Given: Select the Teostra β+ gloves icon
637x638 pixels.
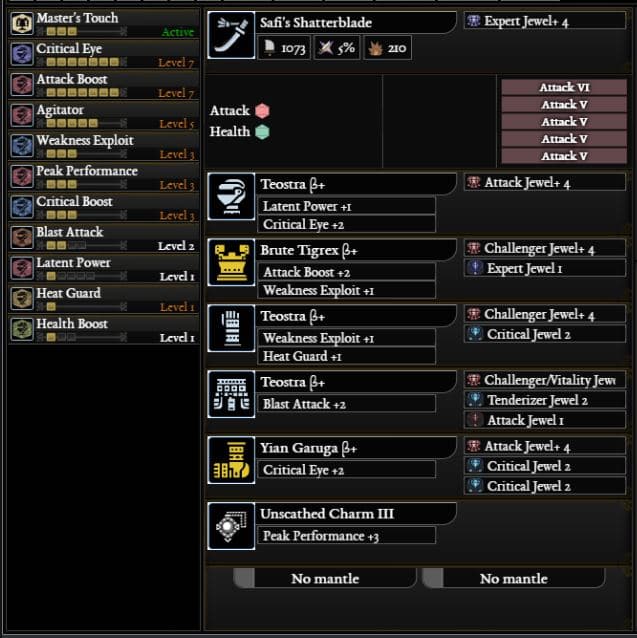Looking at the screenshot, I should coord(231,328).
